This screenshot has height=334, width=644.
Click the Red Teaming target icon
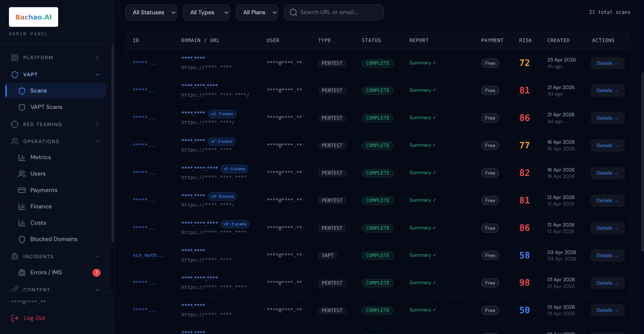(15, 124)
